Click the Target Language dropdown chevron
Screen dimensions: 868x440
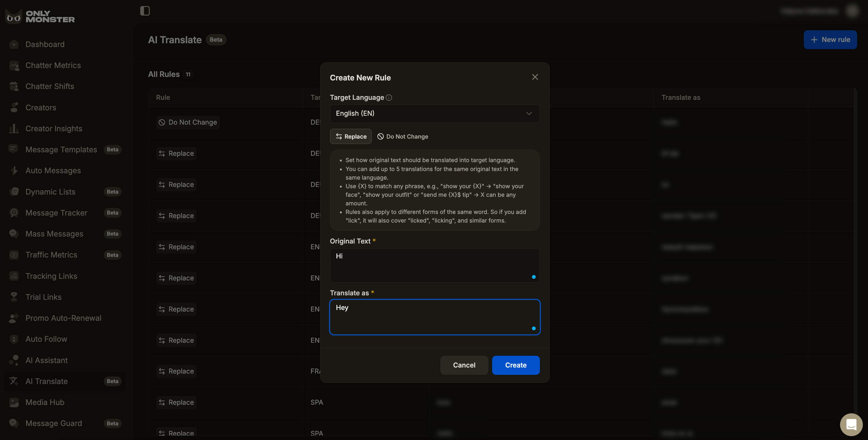[529, 113]
